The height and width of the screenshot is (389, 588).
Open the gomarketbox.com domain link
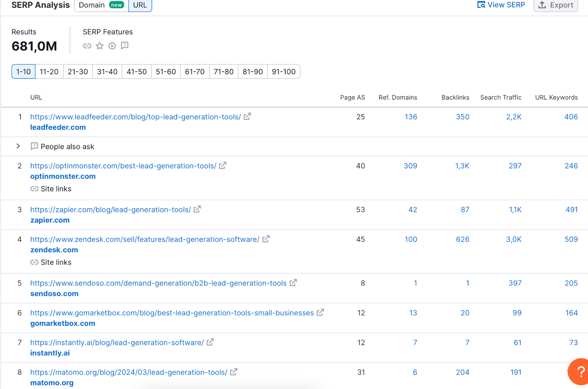click(63, 323)
